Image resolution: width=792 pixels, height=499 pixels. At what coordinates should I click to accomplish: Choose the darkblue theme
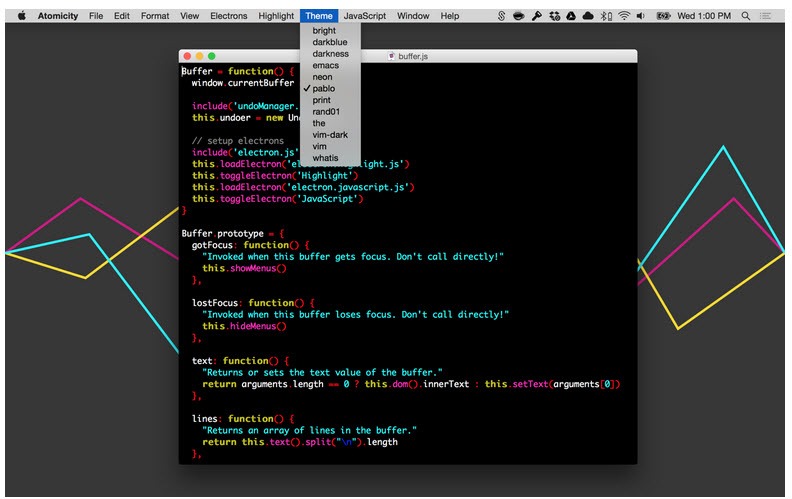pyautogui.click(x=330, y=42)
